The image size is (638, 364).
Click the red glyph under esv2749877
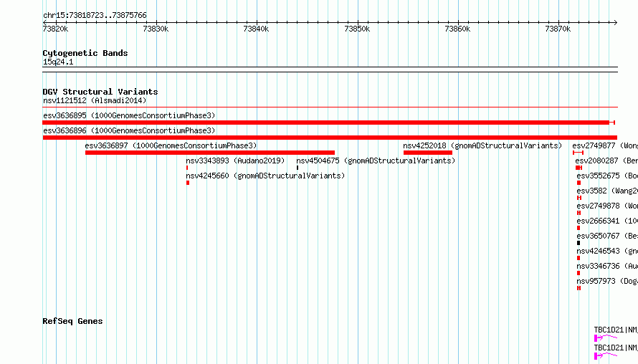tap(579, 153)
